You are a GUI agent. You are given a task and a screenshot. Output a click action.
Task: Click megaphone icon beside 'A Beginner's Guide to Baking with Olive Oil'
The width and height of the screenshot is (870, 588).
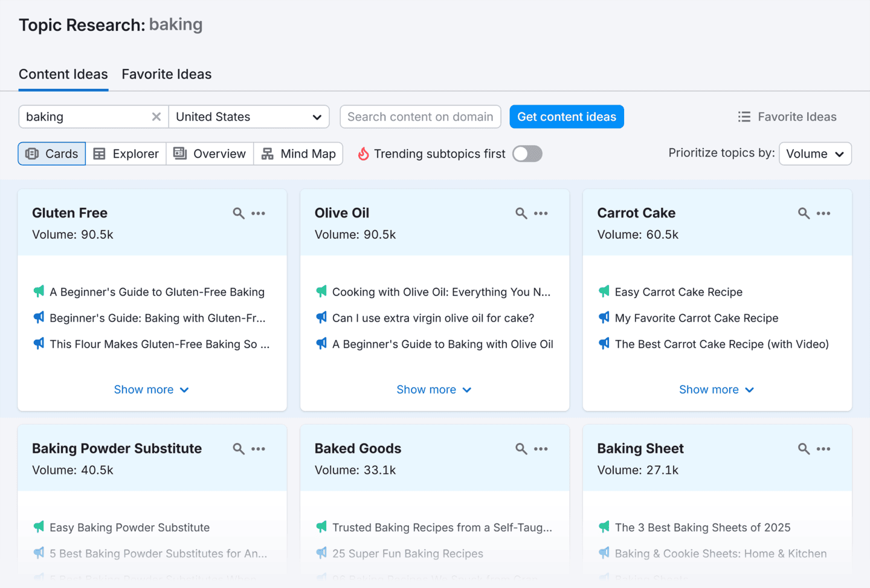tap(321, 344)
